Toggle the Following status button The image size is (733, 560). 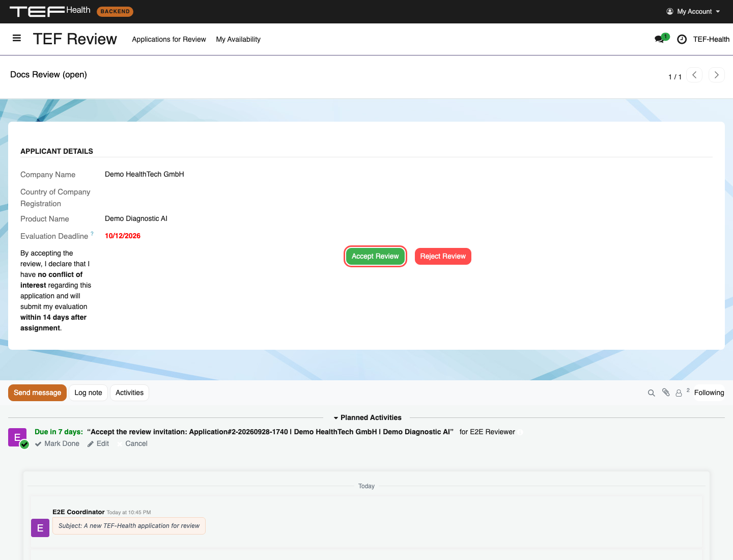(x=709, y=393)
